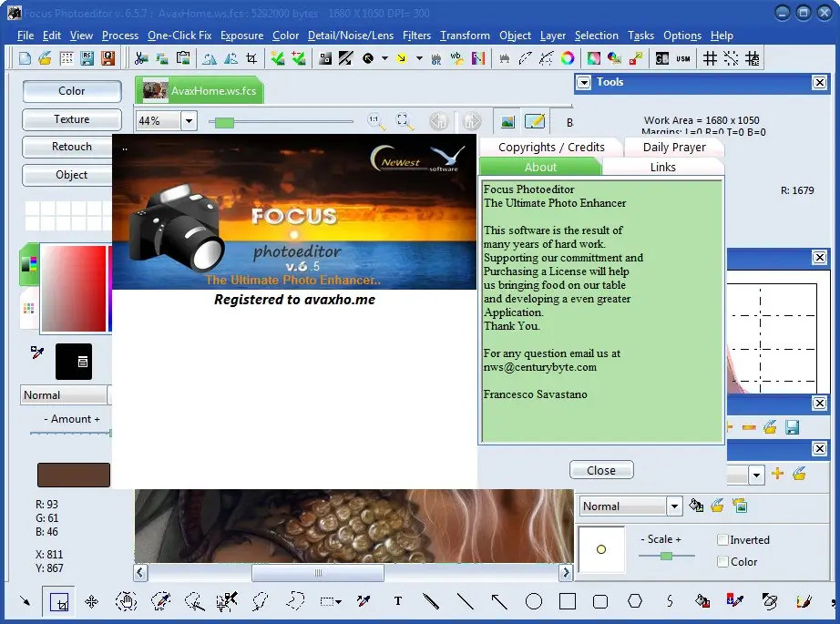Select the square rectangle shape tool
Screen dimensions: 840x624
pos(568,601)
